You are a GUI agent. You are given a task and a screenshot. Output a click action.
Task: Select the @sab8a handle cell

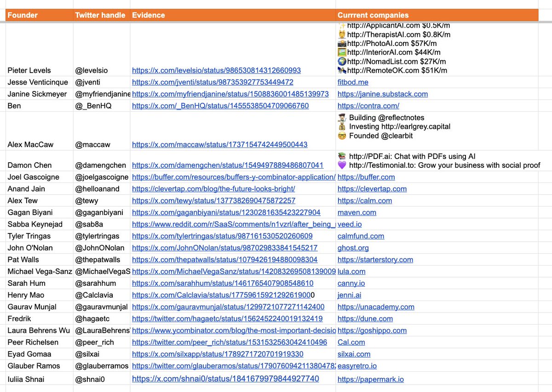pos(102,224)
